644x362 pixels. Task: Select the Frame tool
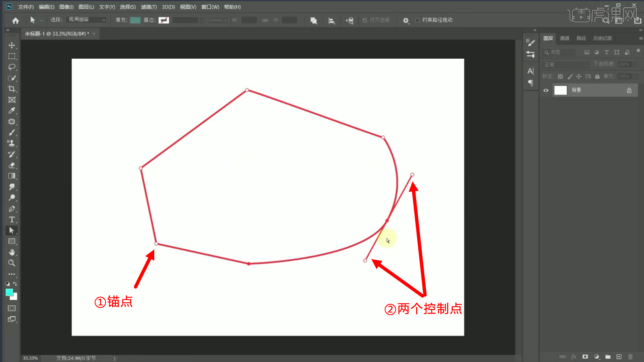(x=12, y=100)
